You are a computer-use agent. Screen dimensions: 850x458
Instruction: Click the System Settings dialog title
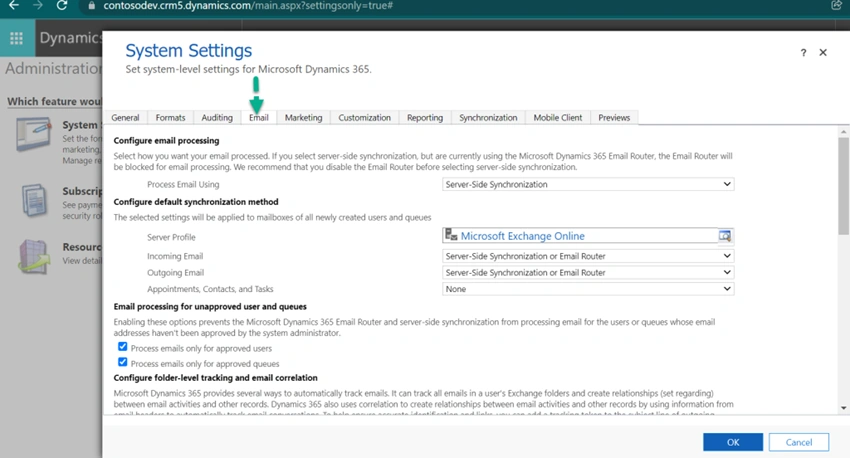pos(189,50)
